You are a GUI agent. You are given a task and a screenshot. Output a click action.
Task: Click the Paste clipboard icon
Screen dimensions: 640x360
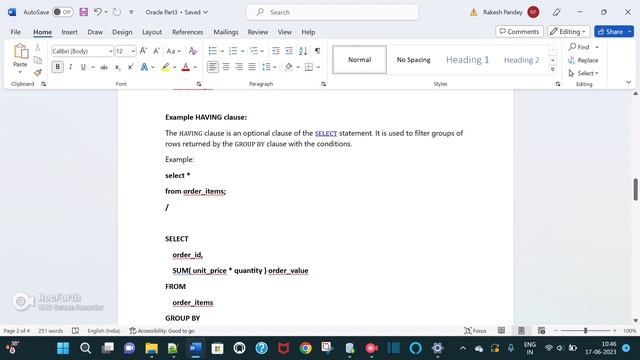[20, 52]
